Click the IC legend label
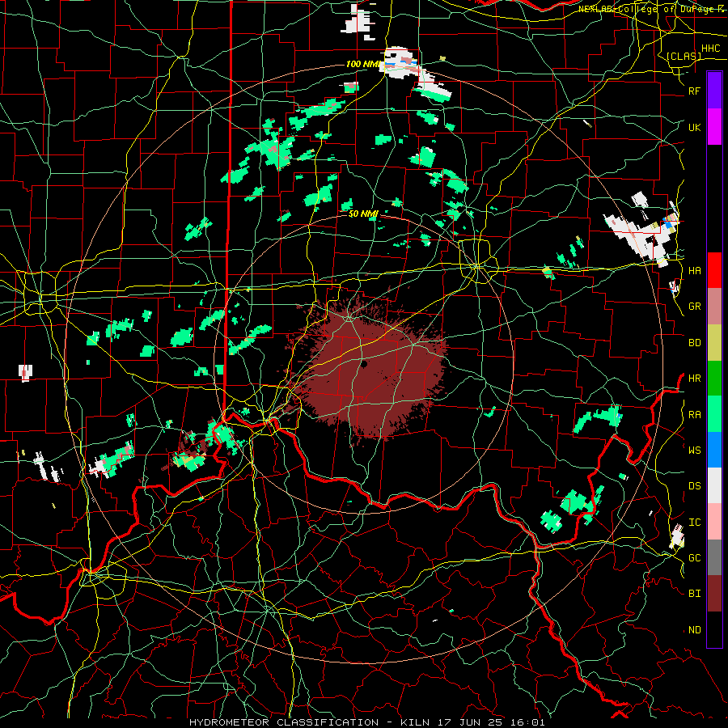This screenshot has height=728, width=728. click(x=694, y=523)
